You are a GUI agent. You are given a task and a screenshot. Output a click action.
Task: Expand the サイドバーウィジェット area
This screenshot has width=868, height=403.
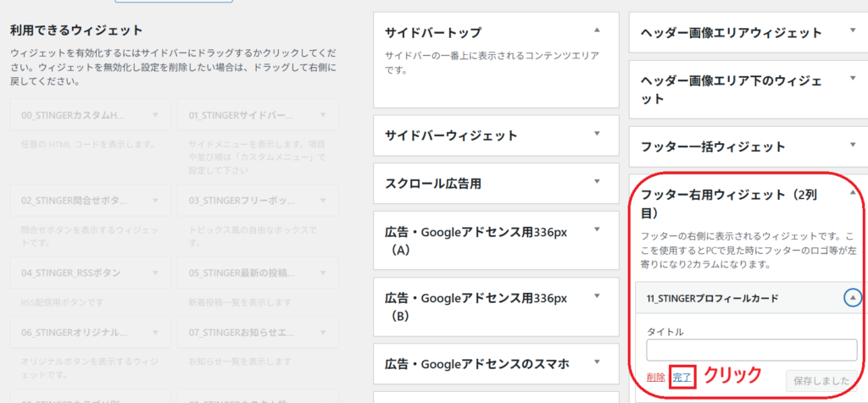597,134
